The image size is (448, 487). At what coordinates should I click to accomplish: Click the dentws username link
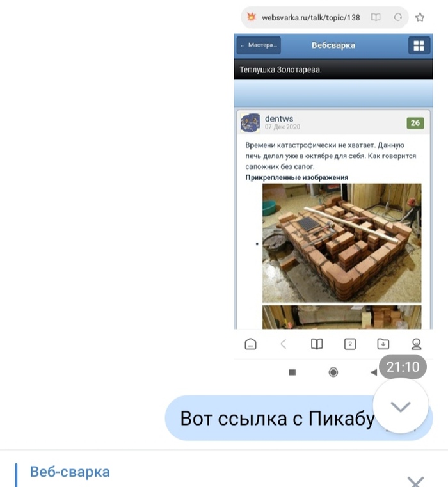click(x=279, y=118)
